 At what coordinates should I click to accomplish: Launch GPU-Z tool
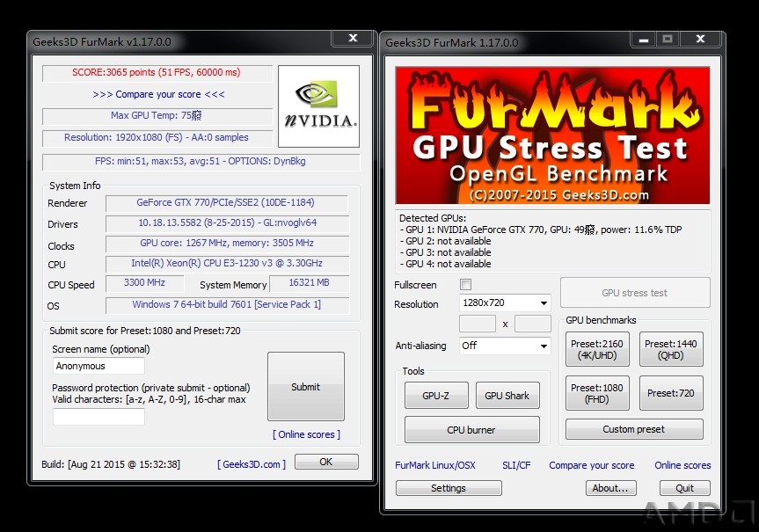click(436, 396)
